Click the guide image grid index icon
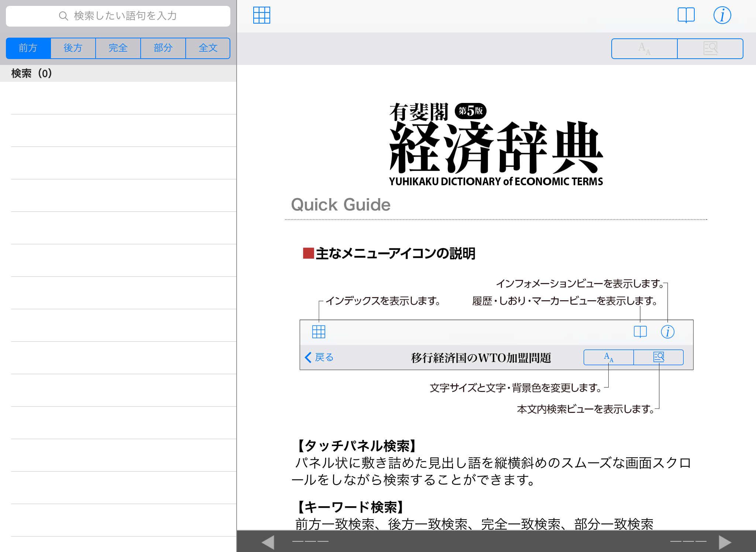This screenshot has width=756, height=552. tap(319, 332)
